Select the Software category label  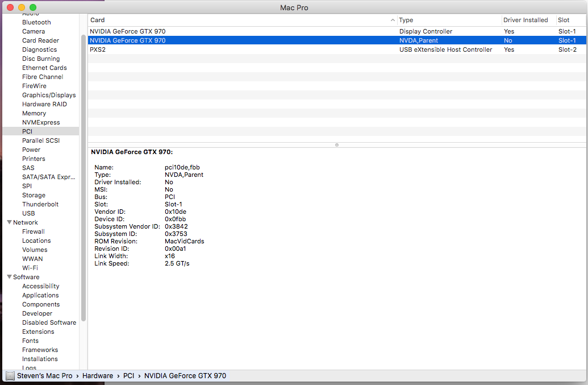pos(26,277)
